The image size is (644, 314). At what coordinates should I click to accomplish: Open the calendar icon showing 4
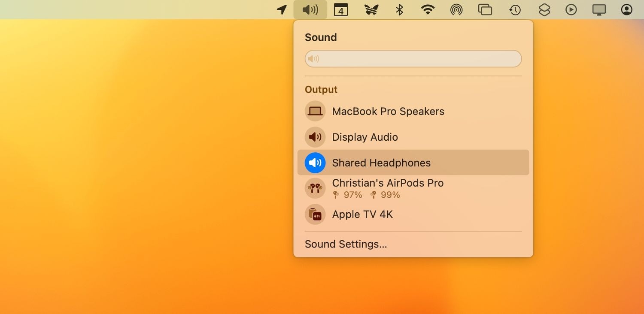point(341,9)
